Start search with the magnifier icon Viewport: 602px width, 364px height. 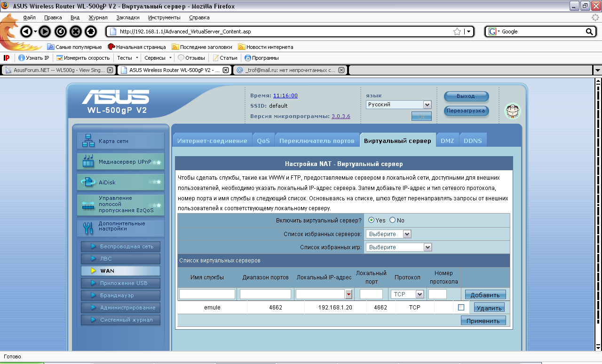point(589,32)
